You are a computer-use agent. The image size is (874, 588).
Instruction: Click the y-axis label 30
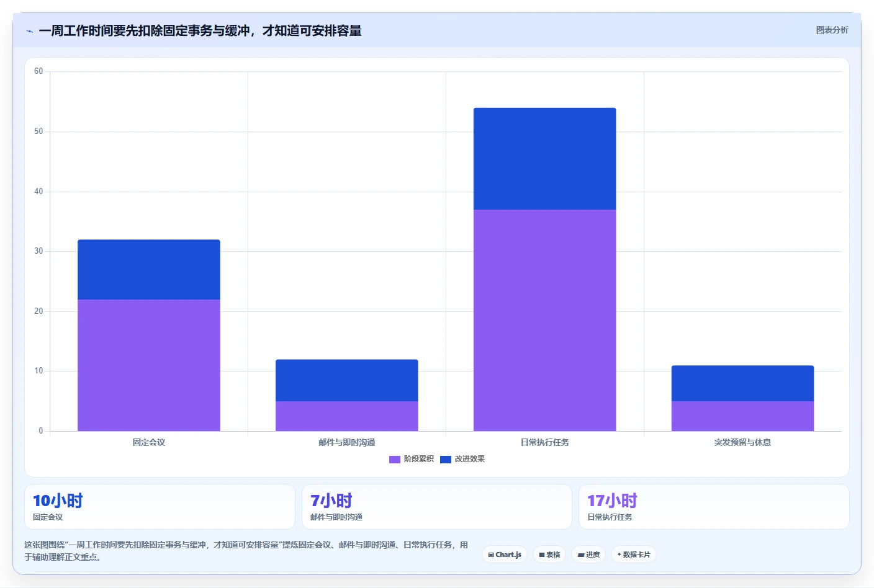coord(38,251)
